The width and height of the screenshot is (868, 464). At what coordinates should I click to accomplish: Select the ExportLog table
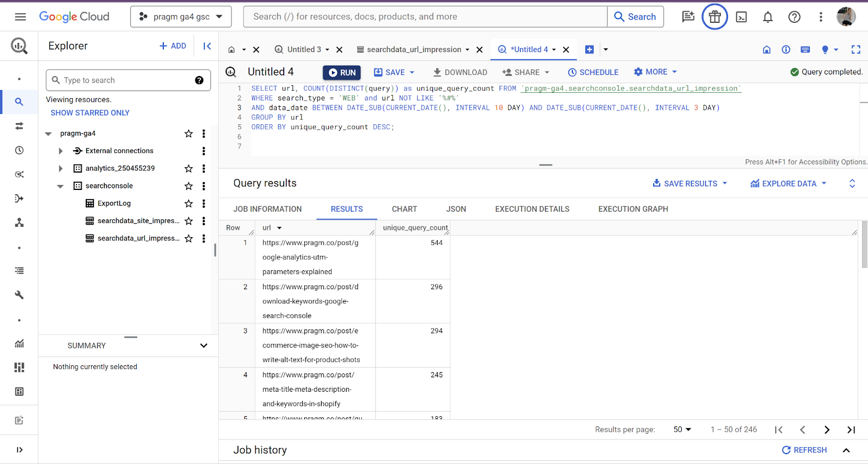114,204
